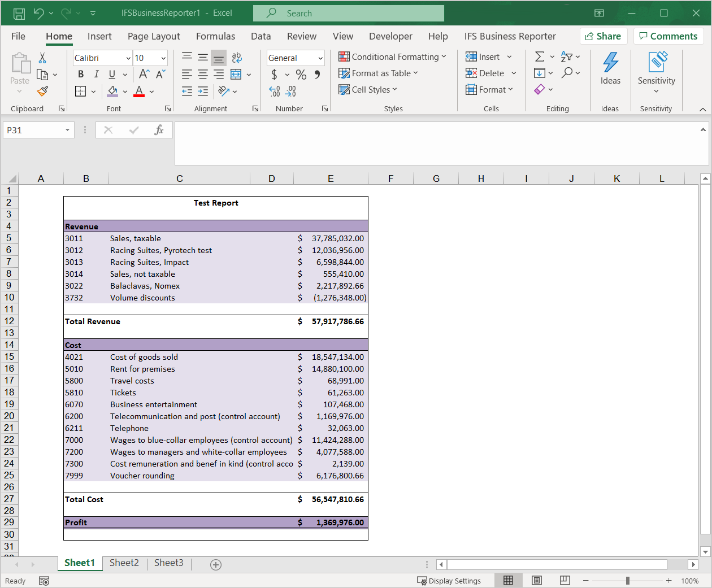Screen dimensions: 712x588
Task: Apply the Comma Style format
Action: (x=316, y=74)
